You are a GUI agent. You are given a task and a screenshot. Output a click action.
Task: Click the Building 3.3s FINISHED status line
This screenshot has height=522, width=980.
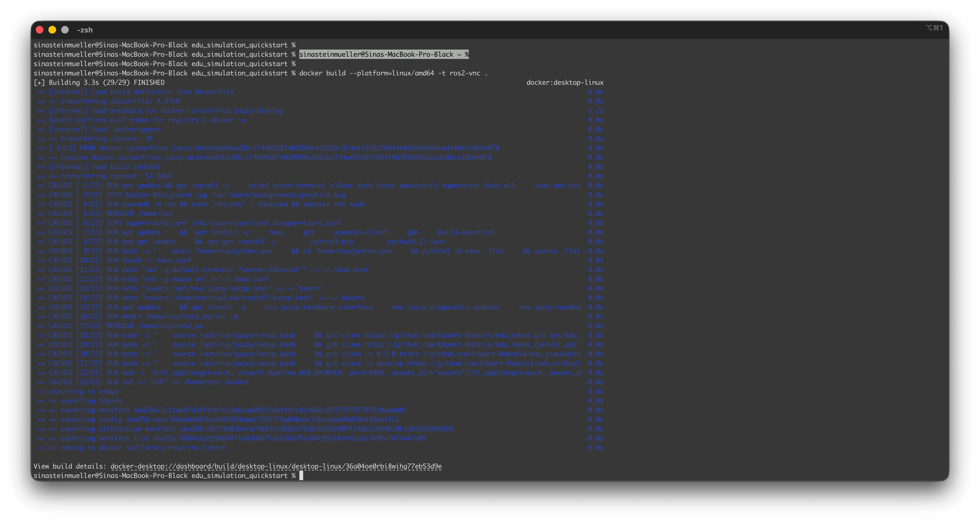pyautogui.click(x=99, y=83)
